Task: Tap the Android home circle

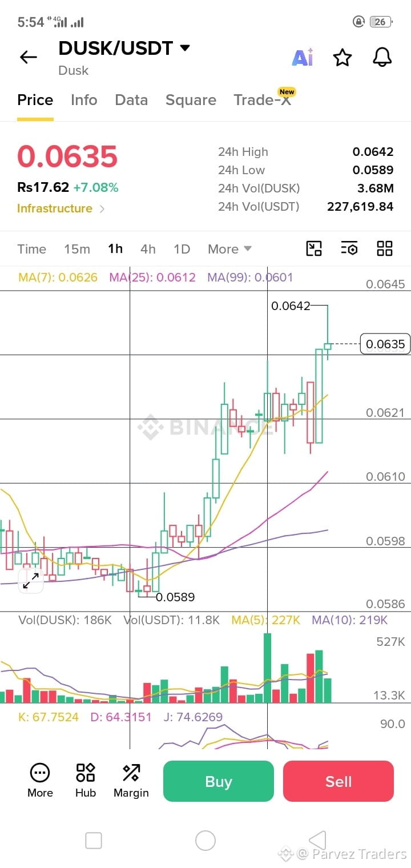Action: coord(205,841)
